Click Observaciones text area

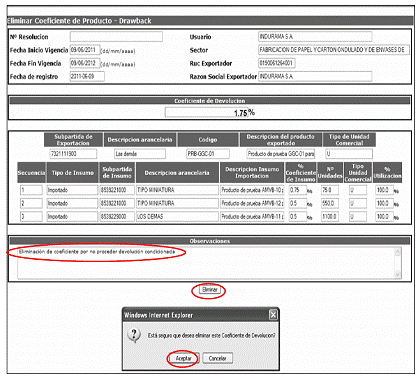pyautogui.click(x=206, y=263)
